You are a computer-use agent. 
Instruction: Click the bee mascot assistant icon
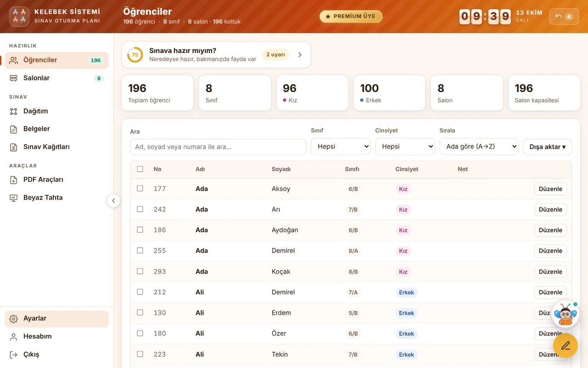(565, 314)
